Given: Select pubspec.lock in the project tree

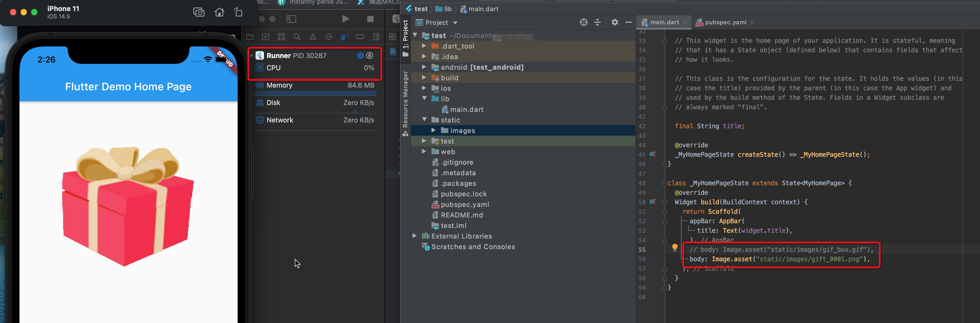Looking at the screenshot, I should [x=464, y=194].
